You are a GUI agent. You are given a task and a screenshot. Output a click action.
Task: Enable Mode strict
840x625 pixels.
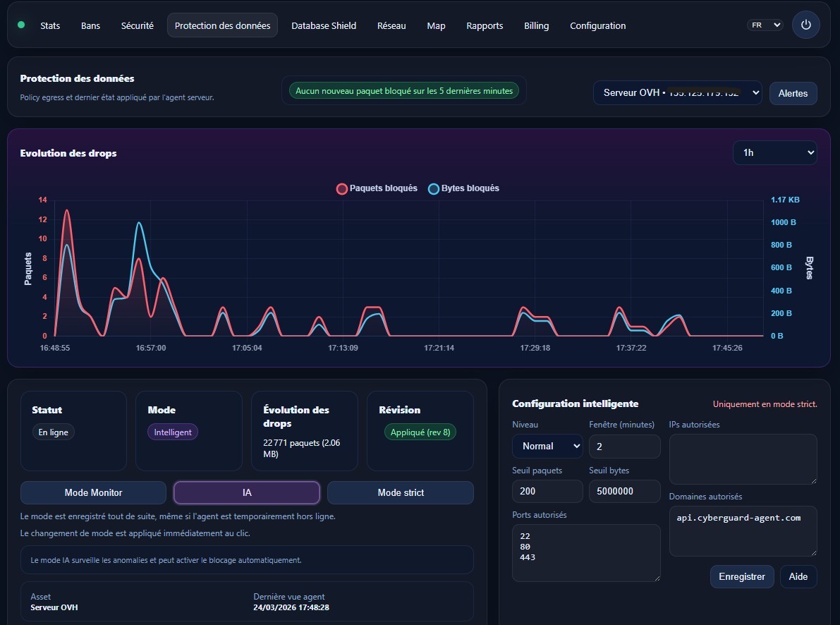click(401, 492)
